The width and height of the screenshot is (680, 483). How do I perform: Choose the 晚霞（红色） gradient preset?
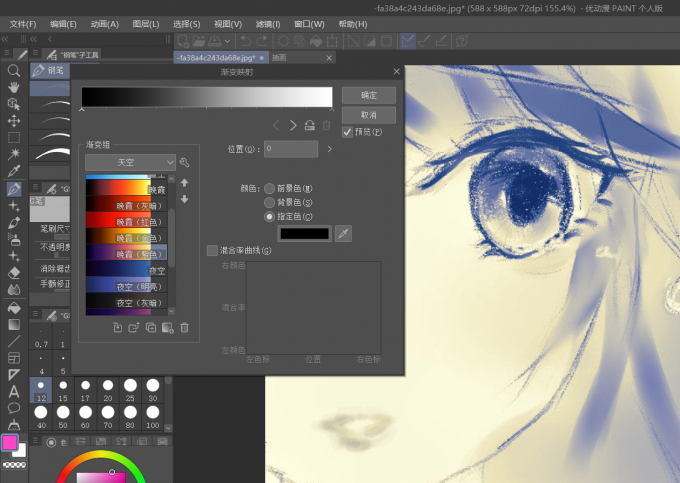(x=126, y=222)
